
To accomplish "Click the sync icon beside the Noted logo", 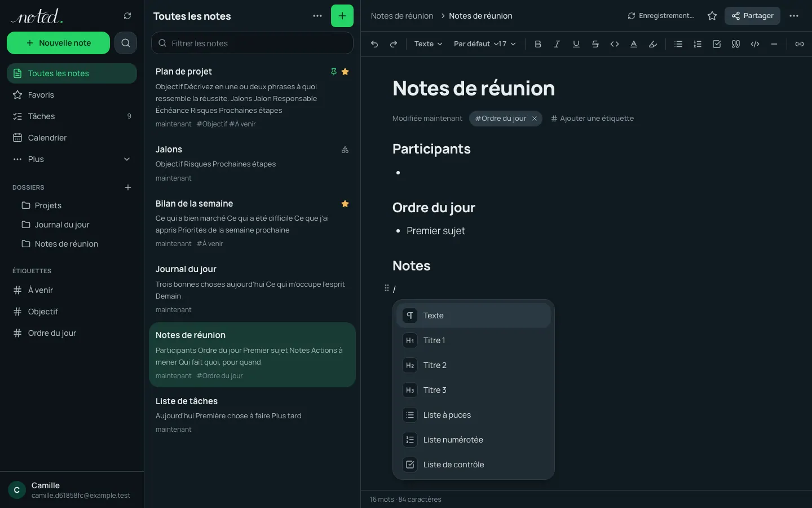I will 127,16.
